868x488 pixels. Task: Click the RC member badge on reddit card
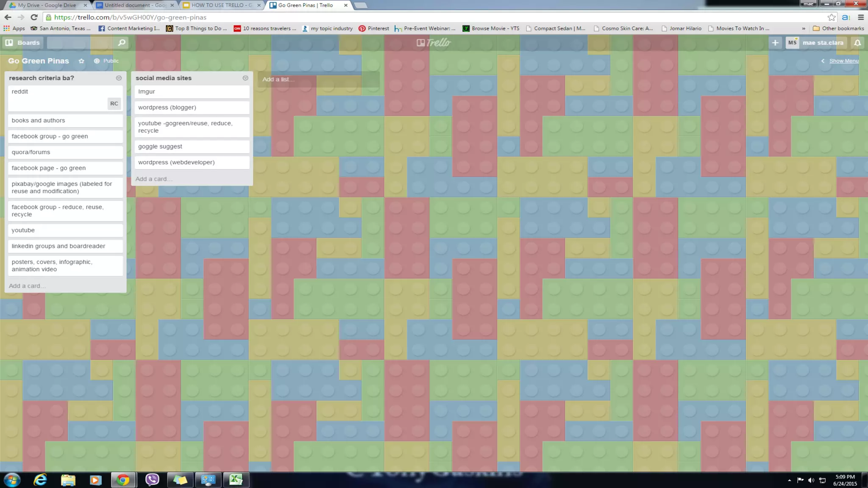(x=114, y=103)
